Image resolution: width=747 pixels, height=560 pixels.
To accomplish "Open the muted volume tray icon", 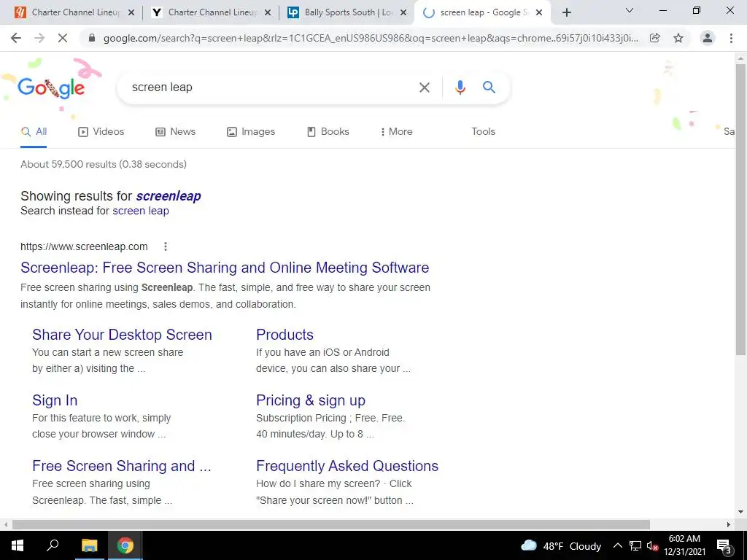I will pyautogui.click(x=652, y=546).
